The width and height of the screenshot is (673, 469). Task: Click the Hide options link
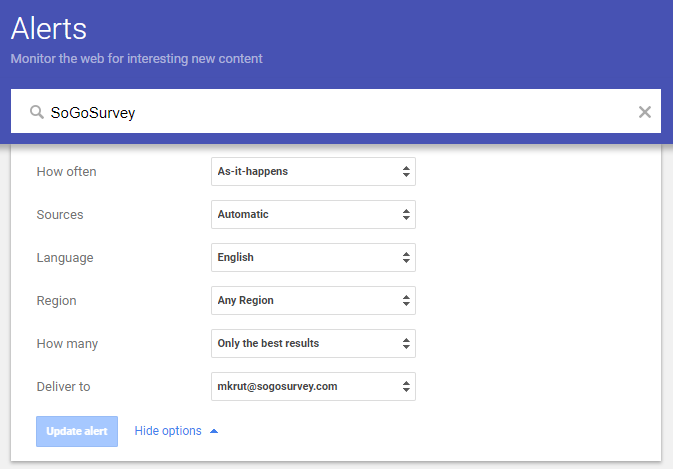coord(168,431)
